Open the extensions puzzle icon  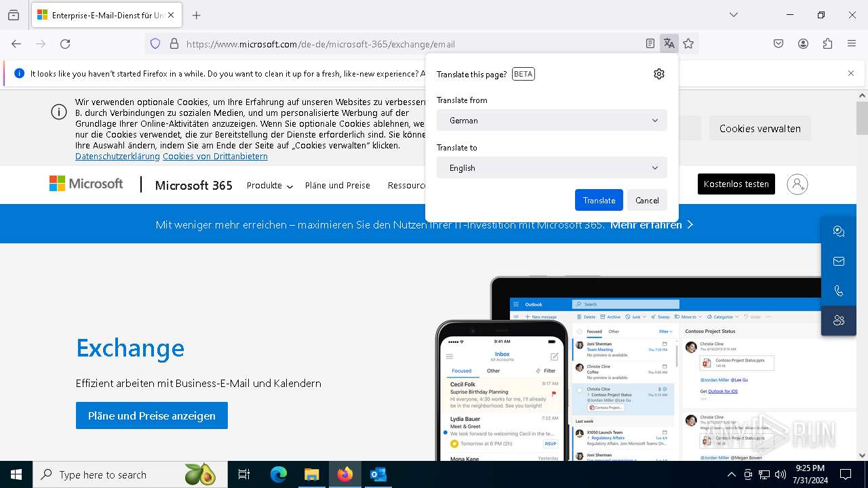[x=827, y=43]
